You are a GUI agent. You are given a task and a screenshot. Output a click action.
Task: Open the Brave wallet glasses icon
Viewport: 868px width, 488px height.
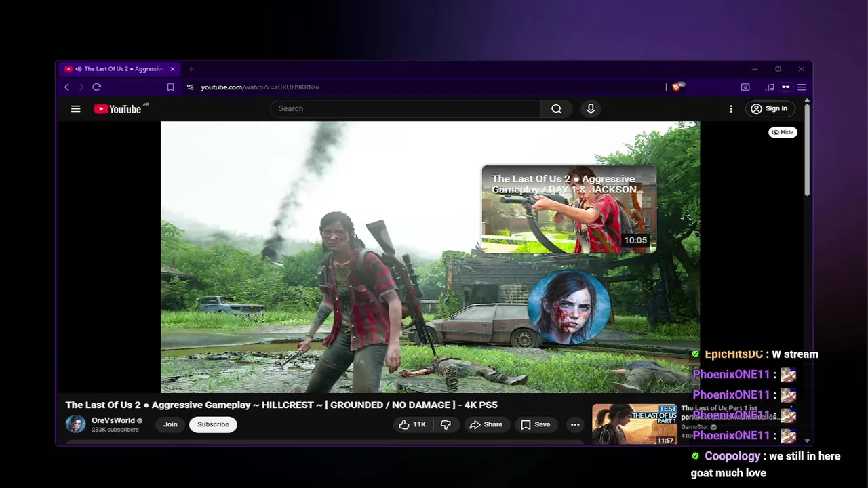(x=786, y=87)
